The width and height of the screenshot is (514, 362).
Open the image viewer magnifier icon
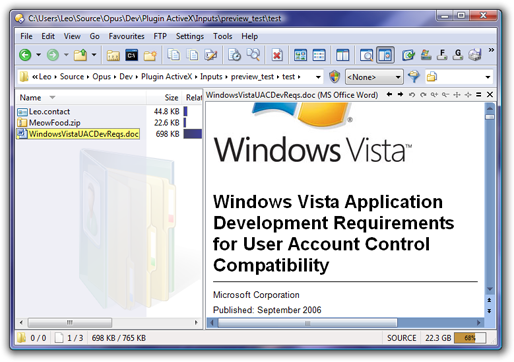[x=366, y=55]
